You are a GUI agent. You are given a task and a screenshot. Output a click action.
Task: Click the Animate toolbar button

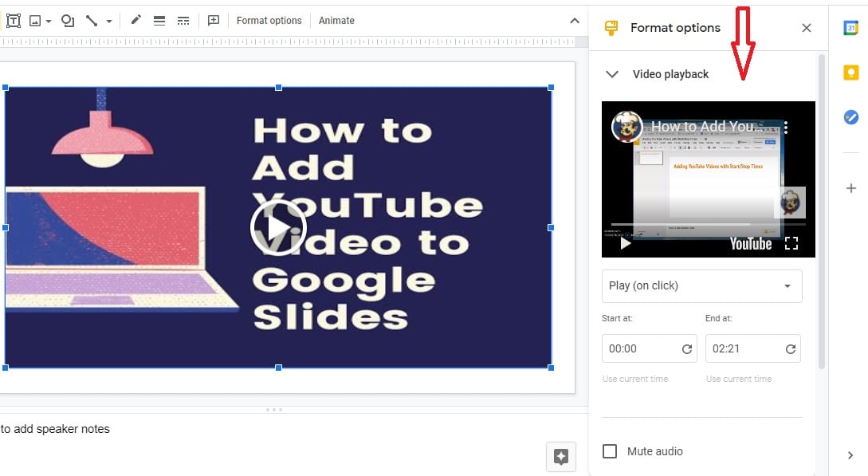tap(336, 21)
